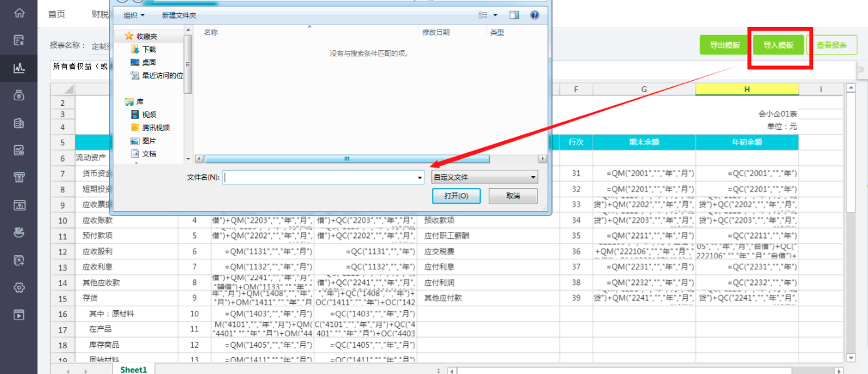The height and width of the screenshot is (374, 868).
Task: Click the 文件名 input field
Action: 324,178
